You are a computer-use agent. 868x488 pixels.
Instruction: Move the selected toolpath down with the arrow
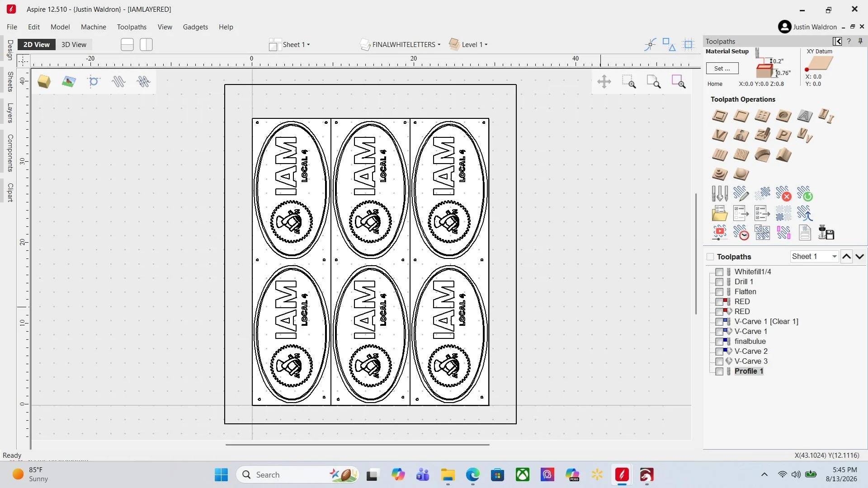point(859,256)
